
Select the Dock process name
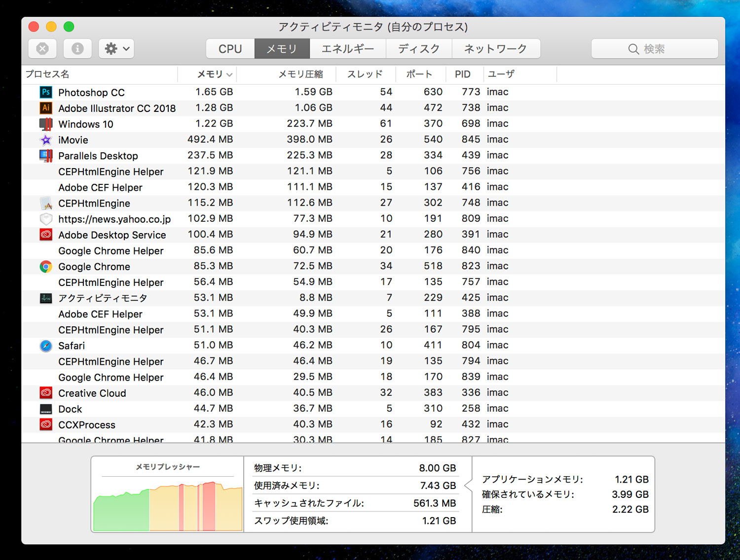[x=70, y=409]
